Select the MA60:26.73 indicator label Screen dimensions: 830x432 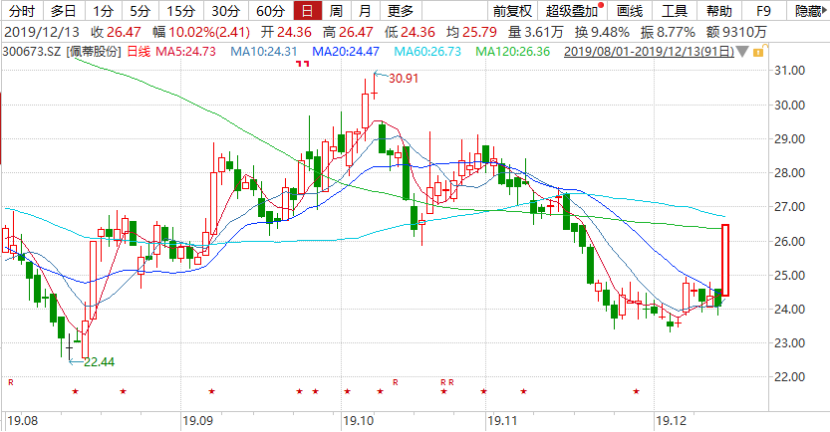tap(427, 52)
